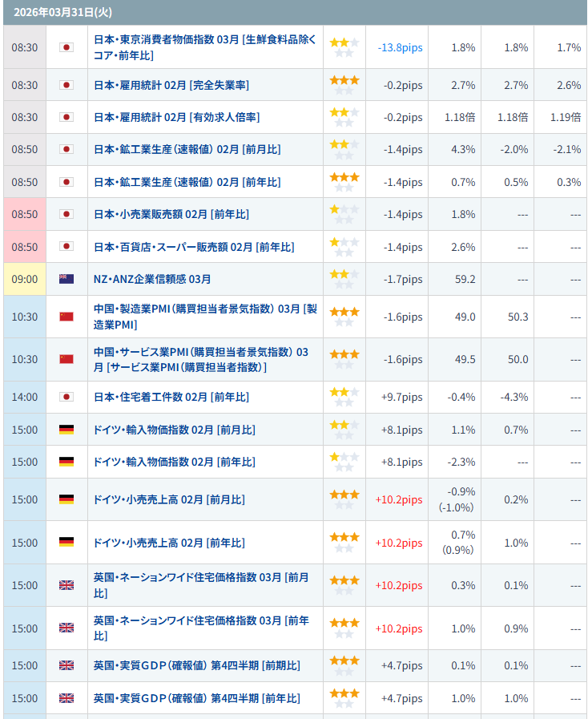This screenshot has width=588, height=719.
Task: Click Japan flag in 完全失業率 row
Action: pos(66,85)
